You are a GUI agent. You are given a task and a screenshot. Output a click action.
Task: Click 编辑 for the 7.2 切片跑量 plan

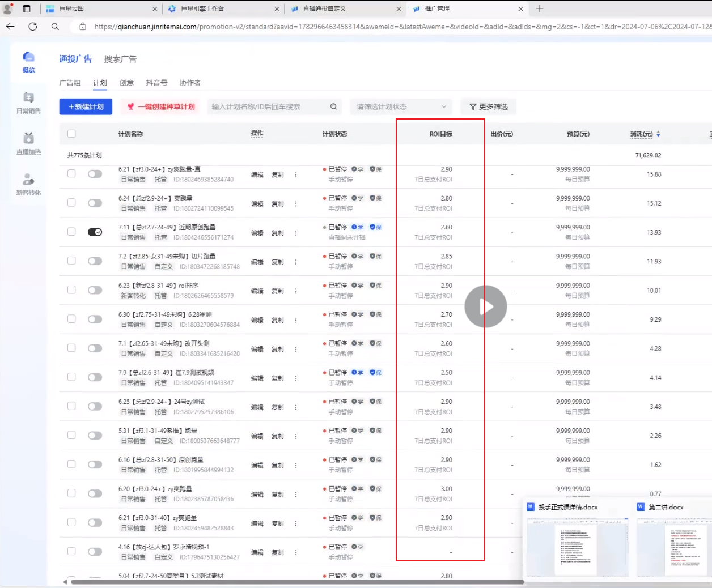point(257,262)
